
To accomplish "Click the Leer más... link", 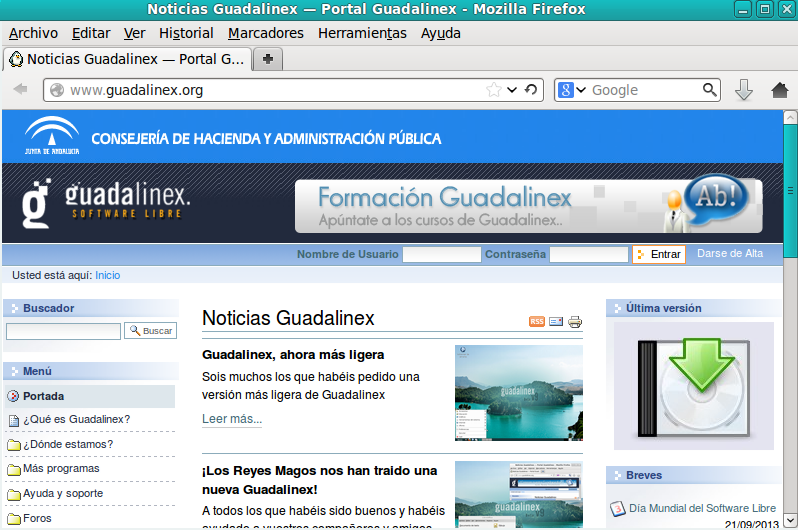I will pos(232,419).
